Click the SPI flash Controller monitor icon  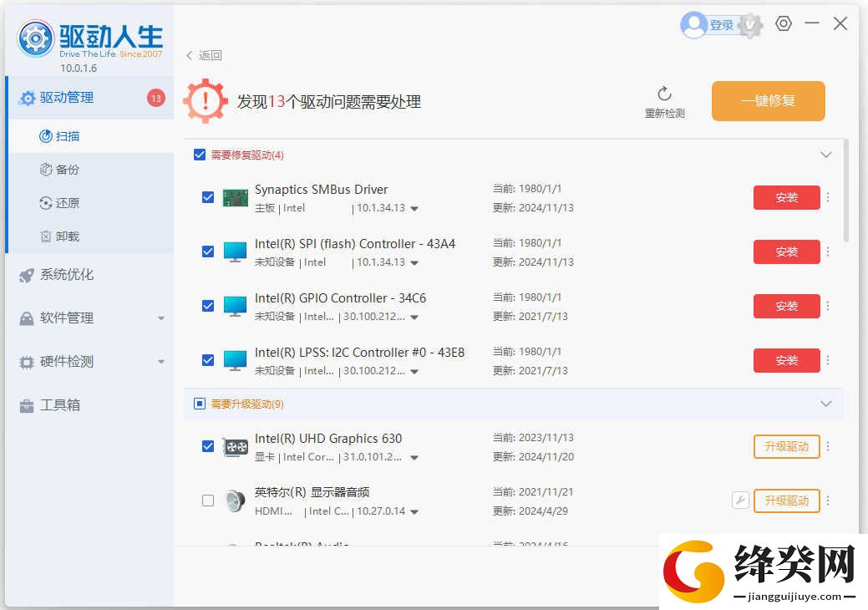236,252
